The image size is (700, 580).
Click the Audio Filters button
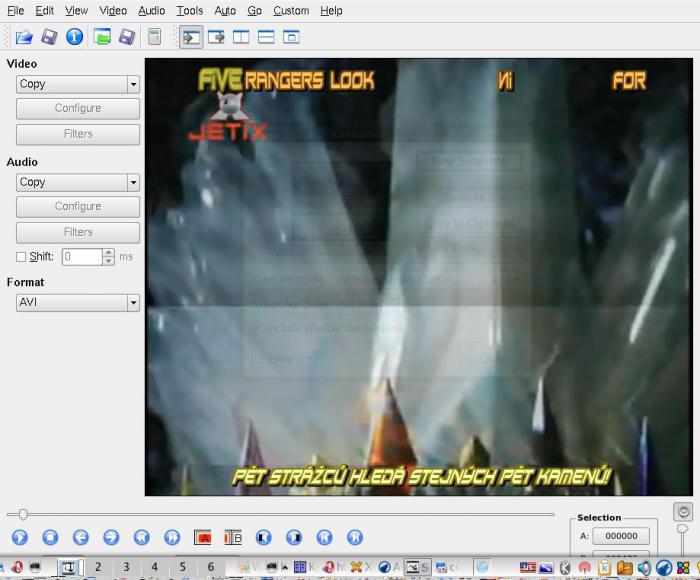point(78,232)
